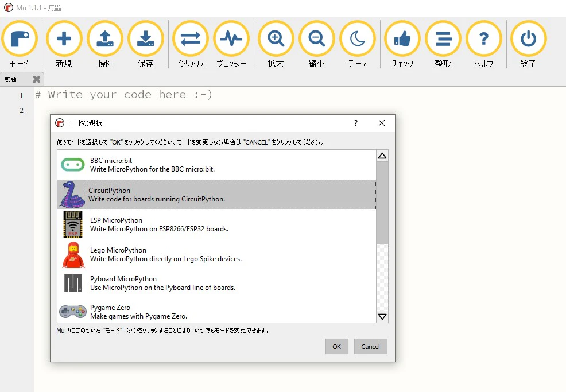The height and width of the screenshot is (392, 566).
Task: Save the file with 保存 button
Action: pyautogui.click(x=146, y=44)
